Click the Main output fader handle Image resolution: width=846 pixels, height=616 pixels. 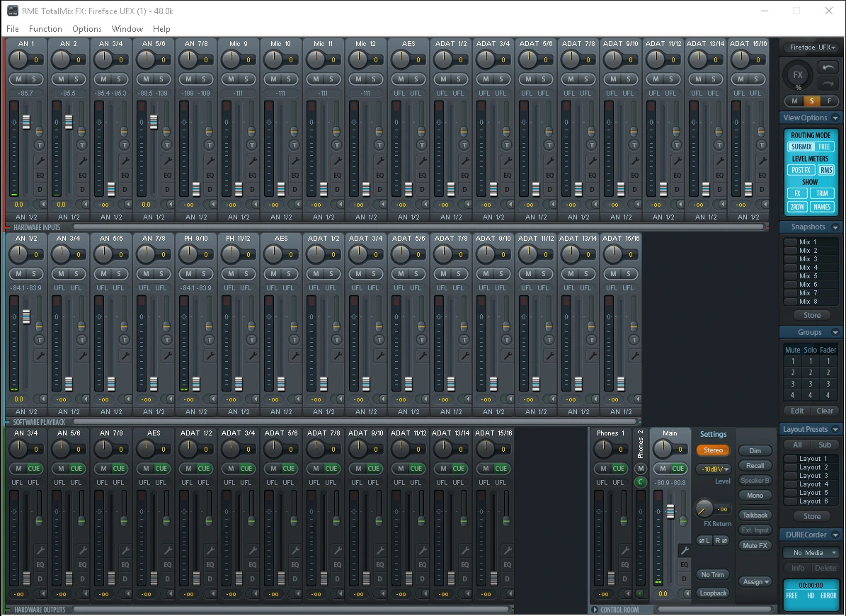pos(670,511)
